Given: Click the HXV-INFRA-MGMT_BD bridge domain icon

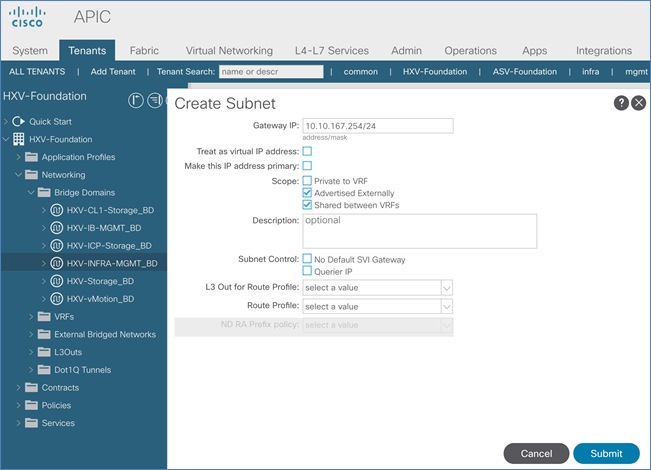Looking at the screenshot, I should (x=56, y=263).
